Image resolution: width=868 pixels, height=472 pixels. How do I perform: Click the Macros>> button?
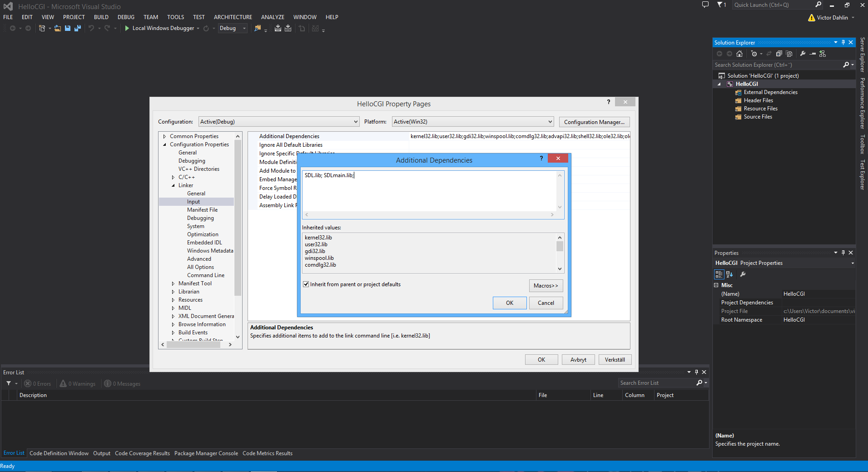(546, 286)
